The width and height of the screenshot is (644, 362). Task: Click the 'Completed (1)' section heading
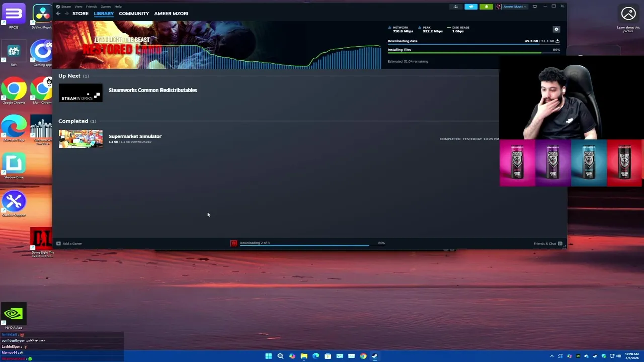77,121
